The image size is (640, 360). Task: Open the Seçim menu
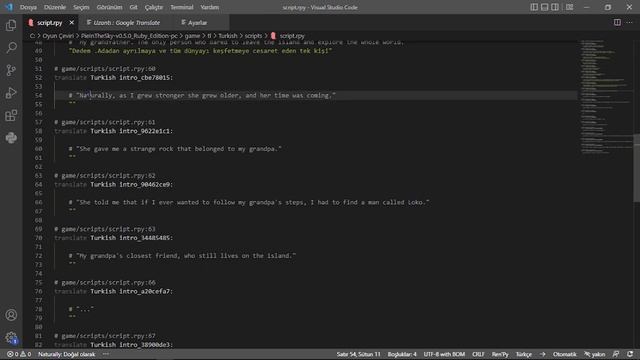[81, 7]
